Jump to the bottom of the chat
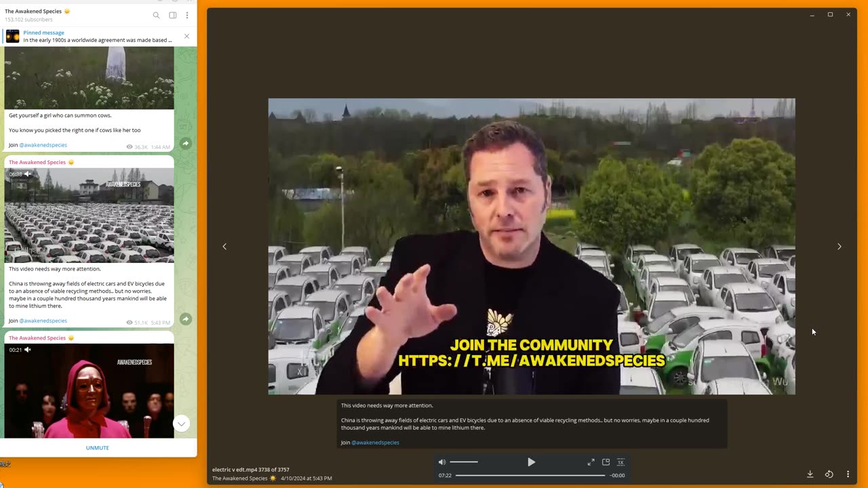The height and width of the screenshot is (488, 868). [181, 424]
